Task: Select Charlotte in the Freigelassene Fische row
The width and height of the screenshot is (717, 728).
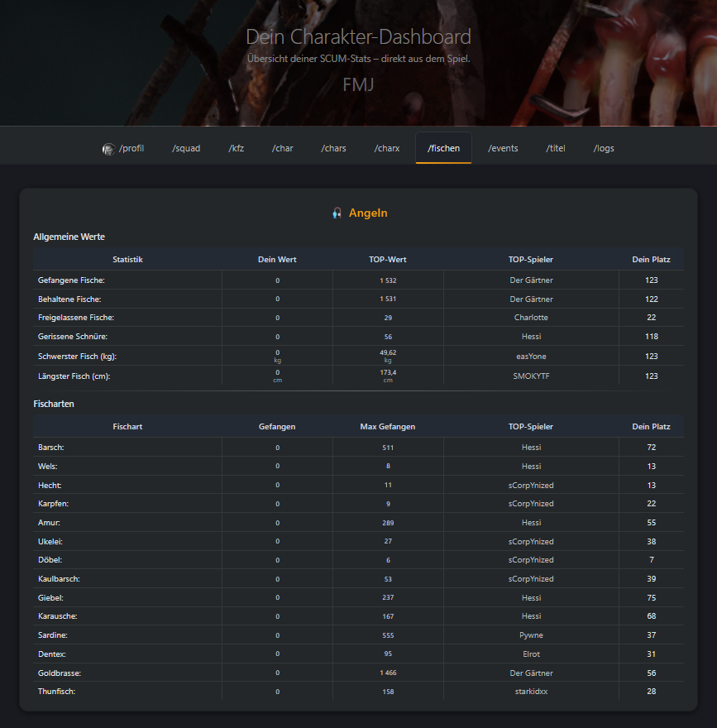Action: (x=531, y=318)
